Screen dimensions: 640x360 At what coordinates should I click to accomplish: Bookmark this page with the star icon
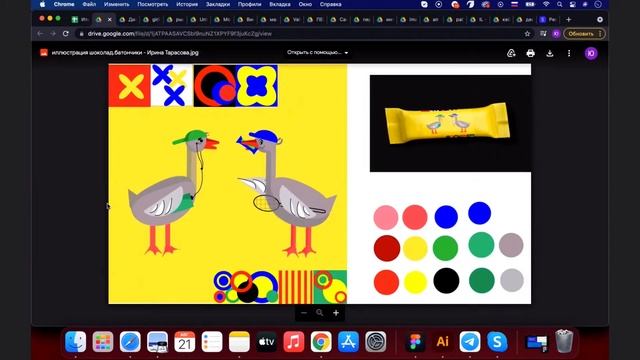527,33
